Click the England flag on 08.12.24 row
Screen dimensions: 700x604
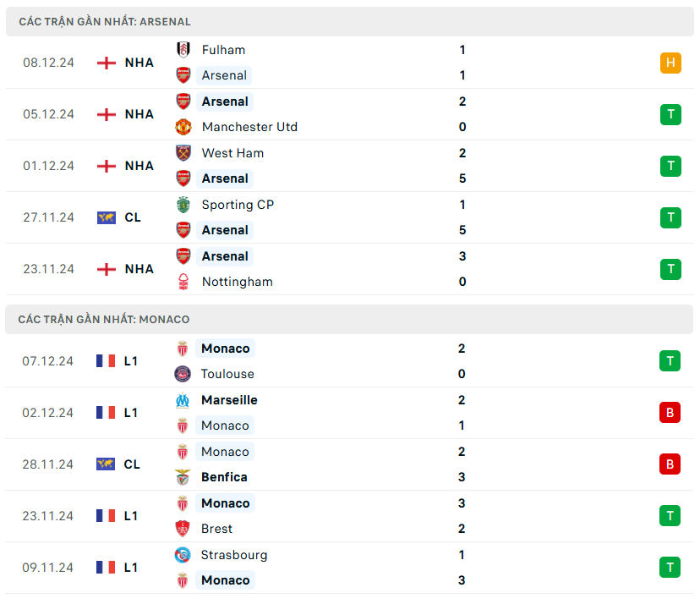tap(107, 63)
